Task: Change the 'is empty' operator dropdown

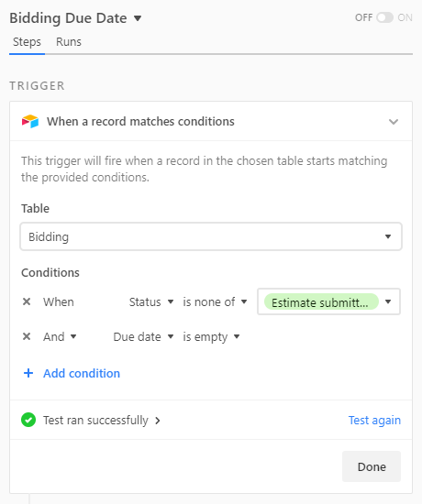Action: click(211, 337)
